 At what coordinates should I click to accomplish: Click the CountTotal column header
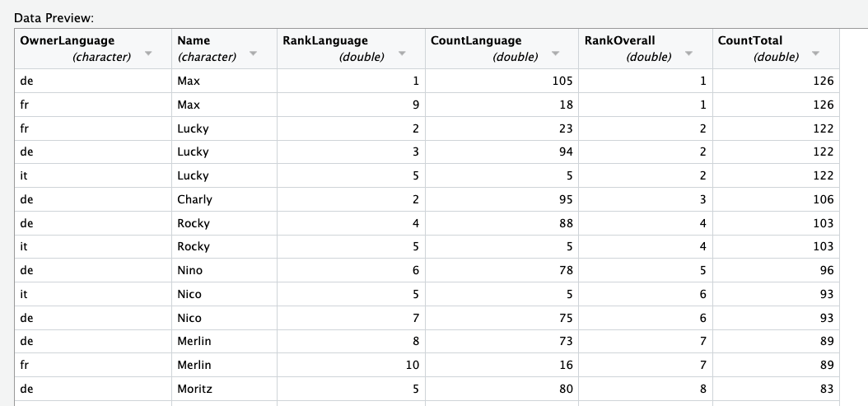coord(750,40)
